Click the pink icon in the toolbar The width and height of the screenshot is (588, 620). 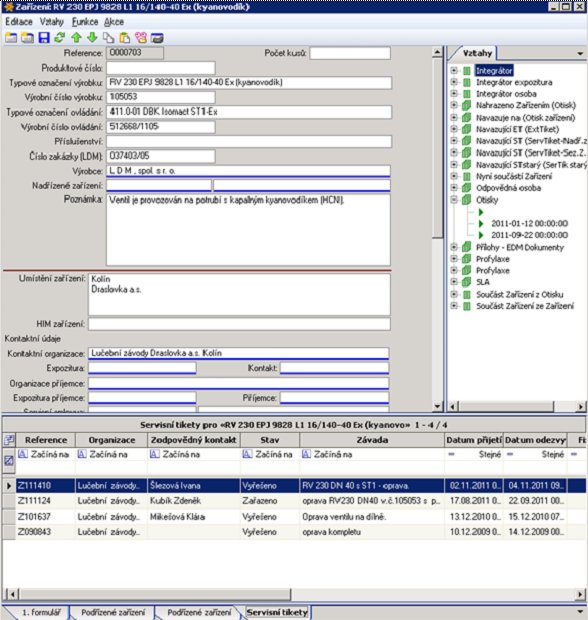point(141,38)
